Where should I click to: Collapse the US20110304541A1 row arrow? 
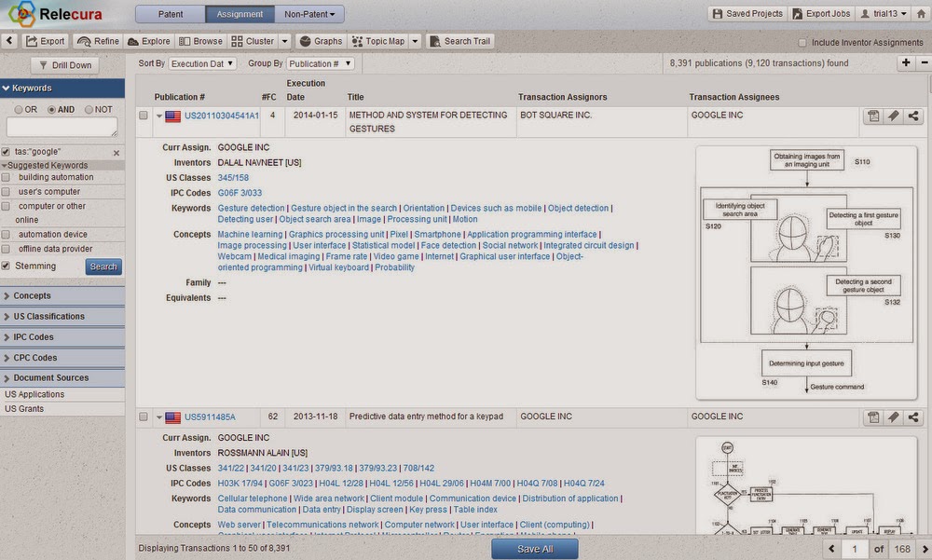pos(159,116)
